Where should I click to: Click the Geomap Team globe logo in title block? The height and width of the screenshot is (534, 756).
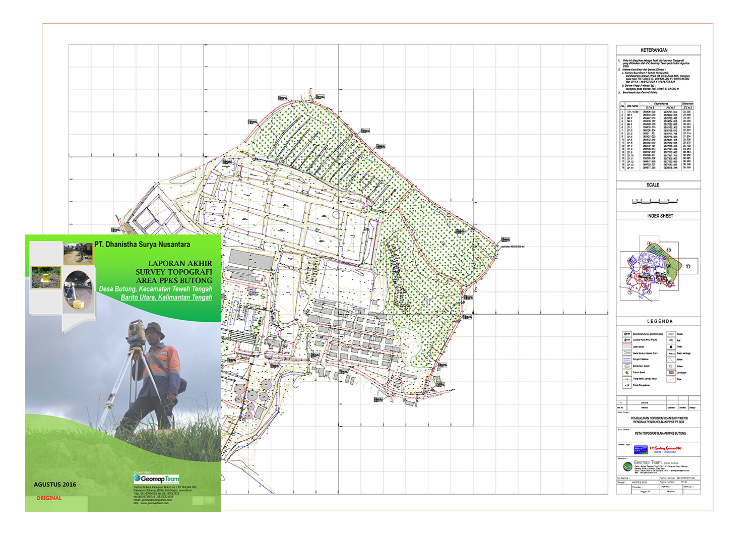click(x=627, y=466)
